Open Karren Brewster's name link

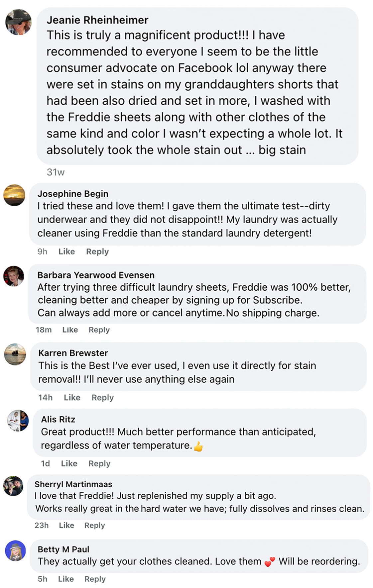73,353
